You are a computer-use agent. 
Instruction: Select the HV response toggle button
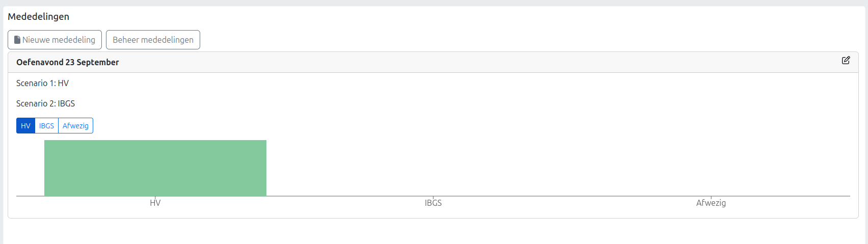[x=25, y=126]
